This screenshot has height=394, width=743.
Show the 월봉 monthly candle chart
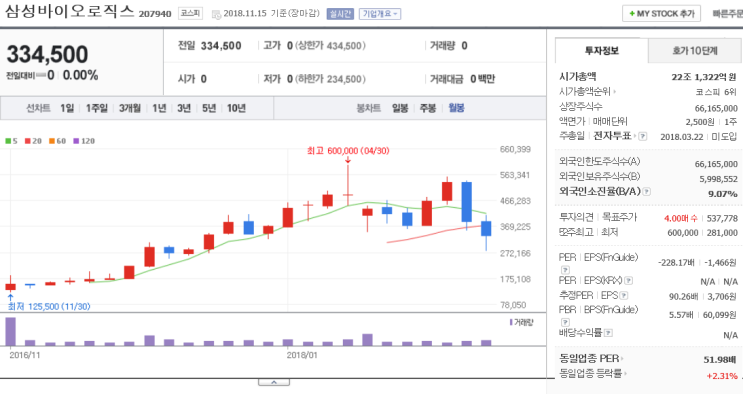(456, 108)
